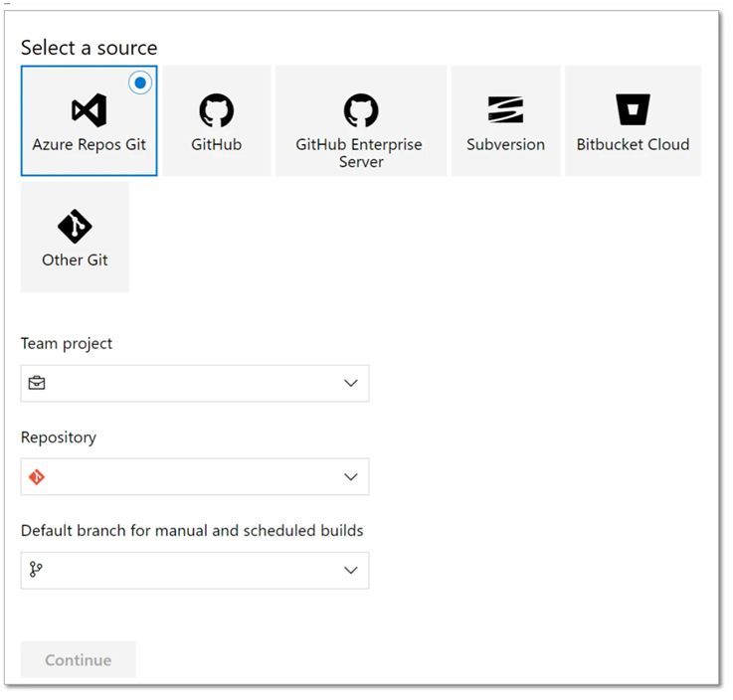Toggle the Azure Repos Git radio button

click(x=140, y=84)
